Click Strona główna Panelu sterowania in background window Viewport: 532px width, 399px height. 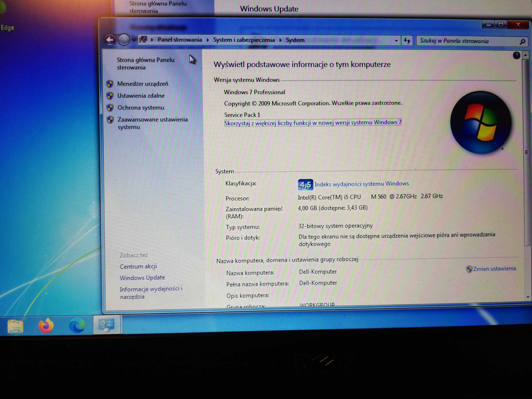[158, 7]
